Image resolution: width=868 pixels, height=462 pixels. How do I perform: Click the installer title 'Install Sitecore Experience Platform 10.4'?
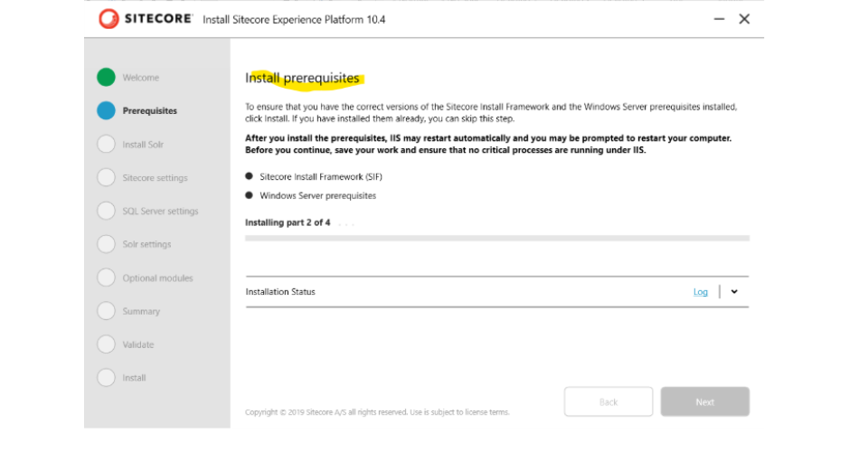click(x=294, y=19)
